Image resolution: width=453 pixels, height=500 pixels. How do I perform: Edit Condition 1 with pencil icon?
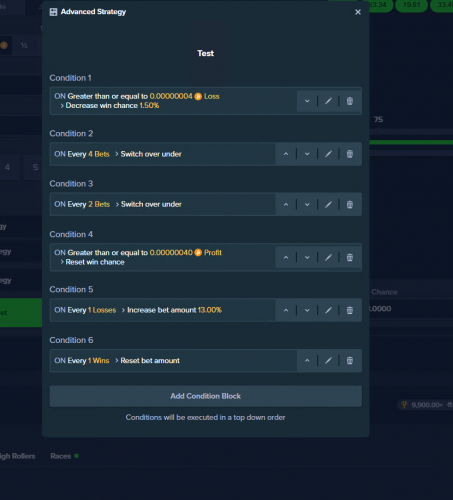(x=328, y=101)
